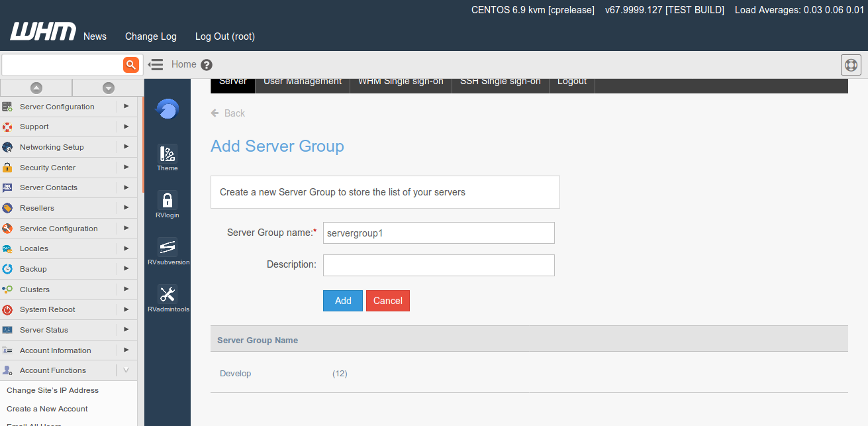
Task: Switch to the User Management tab
Action: click(x=303, y=82)
